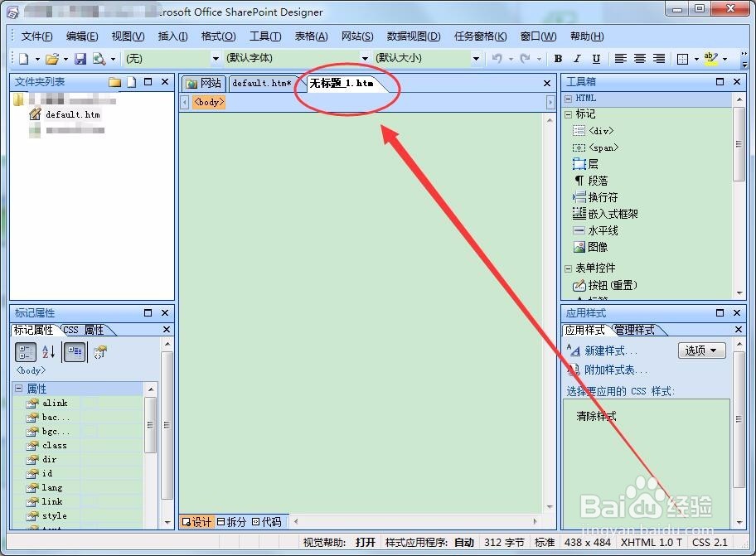Click 附加样式表... link
Screen dimensions: 756x556
point(616,370)
